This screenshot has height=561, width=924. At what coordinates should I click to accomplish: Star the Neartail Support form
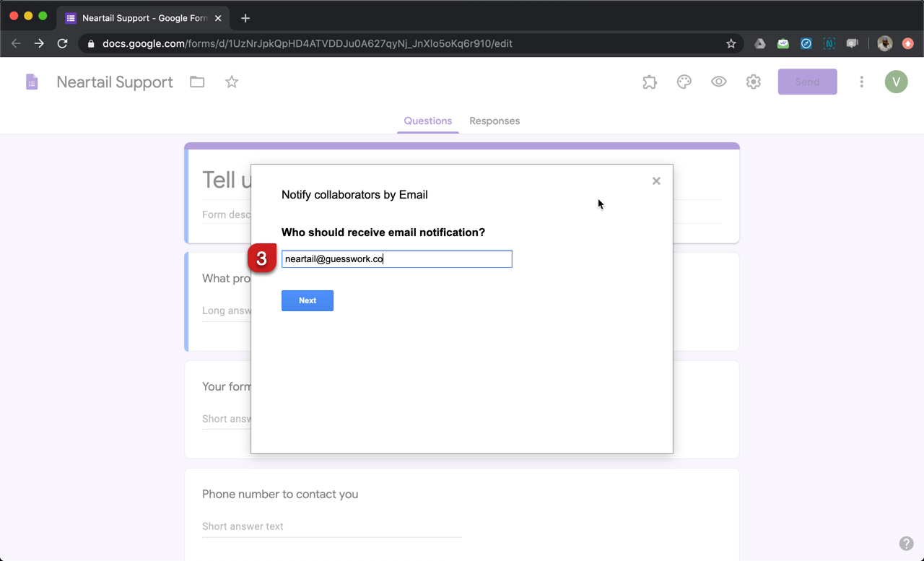(232, 82)
